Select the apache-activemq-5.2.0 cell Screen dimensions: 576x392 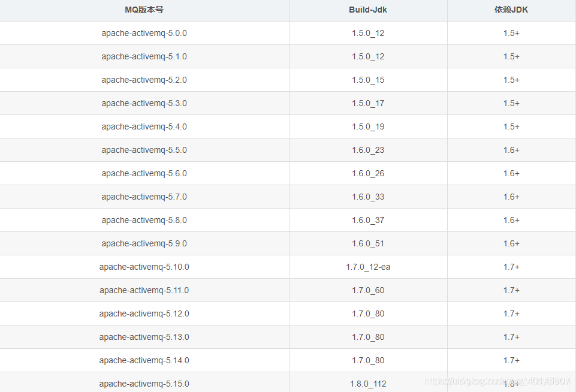coord(144,80)
